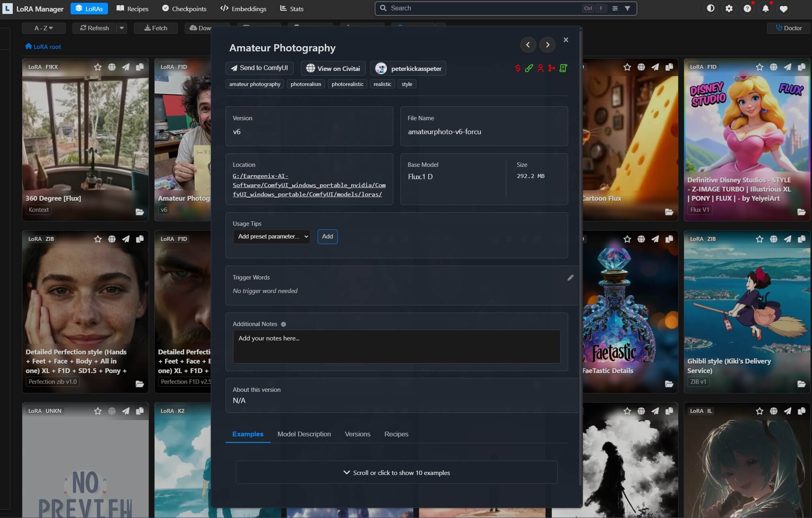Favorite the LoRA UNKN no-preview card
The width and height of the screenshot is (812, 518).
coord(98,411)
